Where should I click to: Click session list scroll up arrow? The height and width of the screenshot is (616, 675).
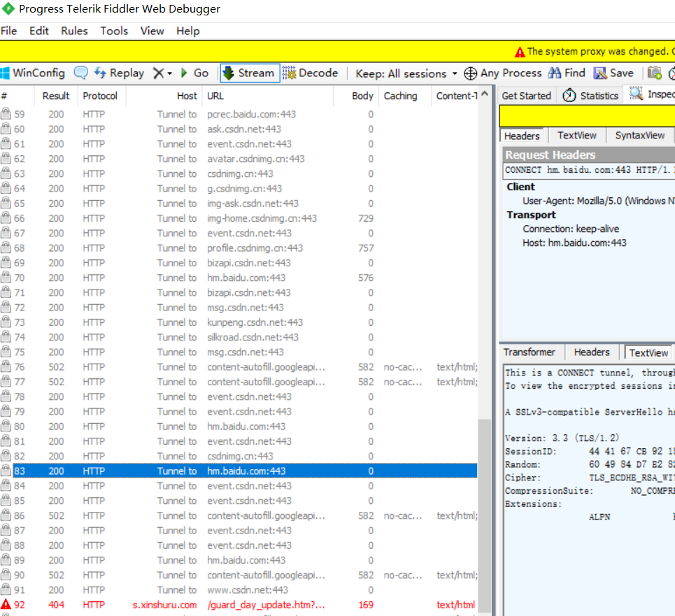pyautogui.click(x=485, y=94)
